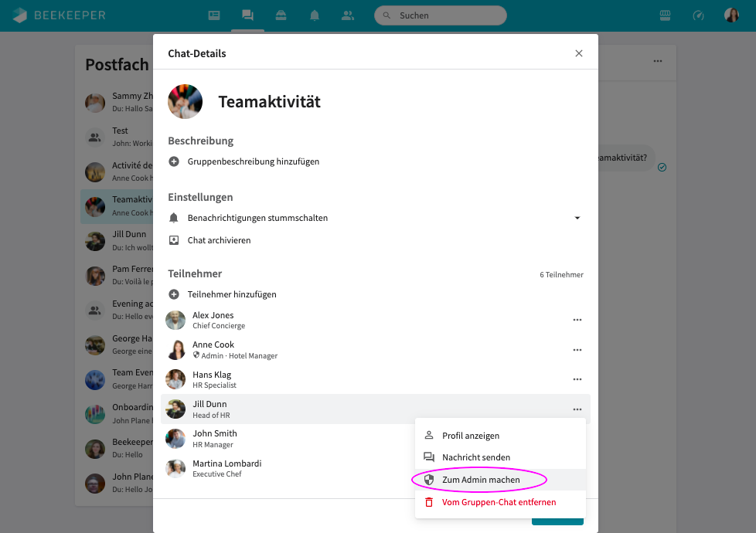Image resolution: width=756 pixels, height=533 pixels.
Task: Click the archive icon next to Chat archivieren
Action: click(x=174, y=240)
